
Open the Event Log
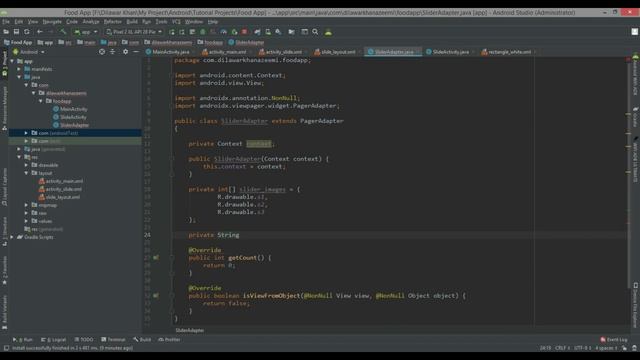(x=614, y=340)
